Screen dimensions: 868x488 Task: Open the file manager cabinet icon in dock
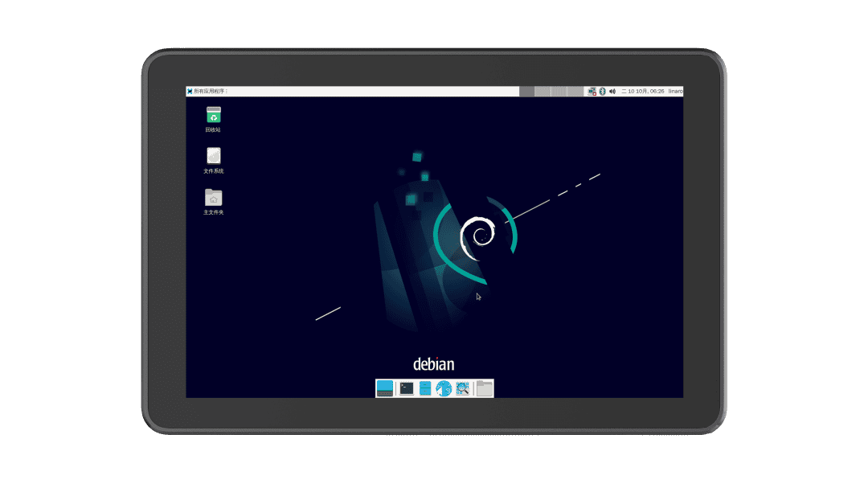tap(425, 388)
